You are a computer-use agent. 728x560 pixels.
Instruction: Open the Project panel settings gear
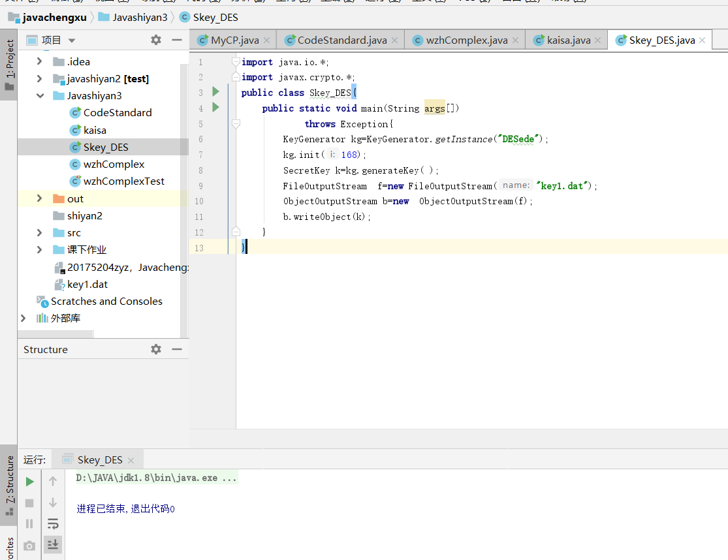click(156, 40)
